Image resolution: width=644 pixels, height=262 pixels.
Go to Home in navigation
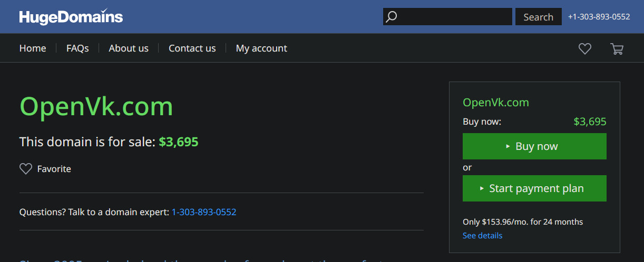[33, 48]
